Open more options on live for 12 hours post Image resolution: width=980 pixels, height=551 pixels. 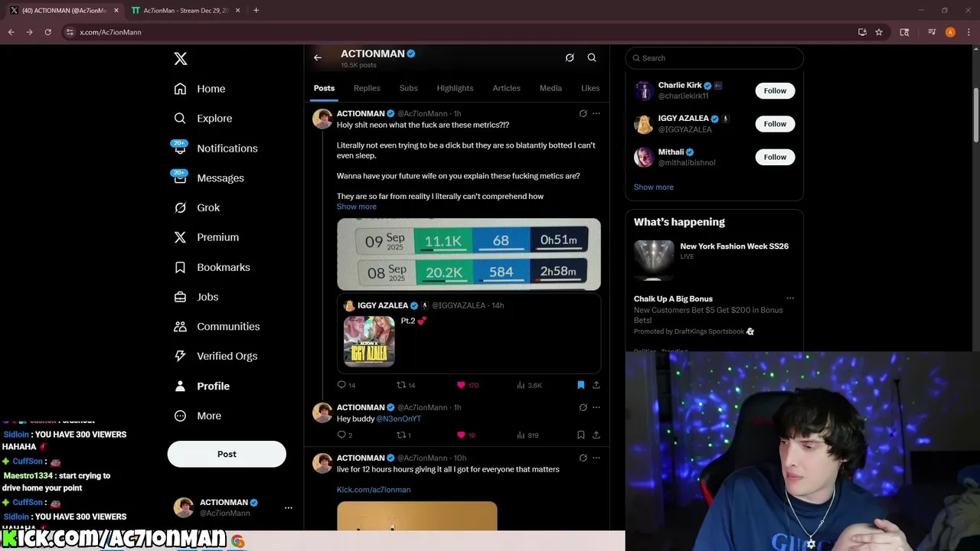point(596,458)
